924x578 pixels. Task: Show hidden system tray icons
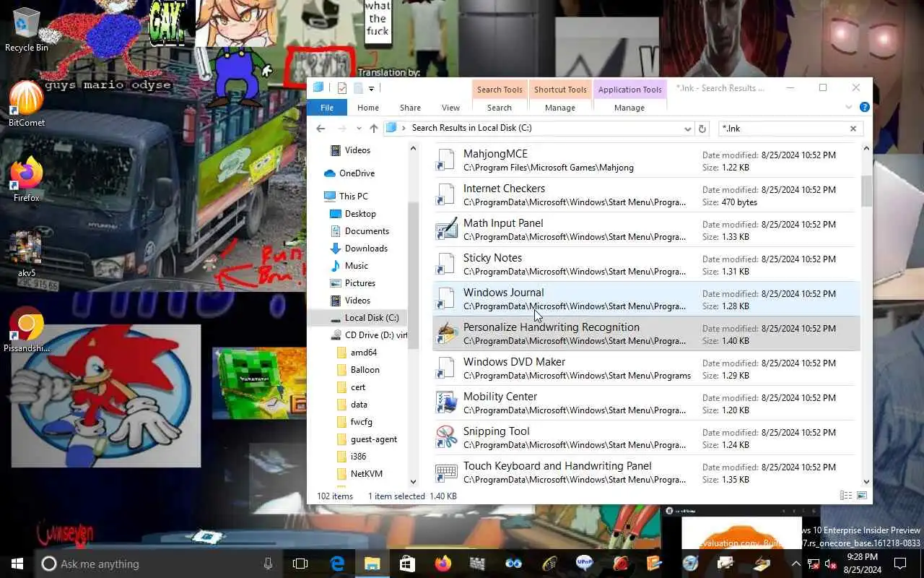tap(796, 564)
